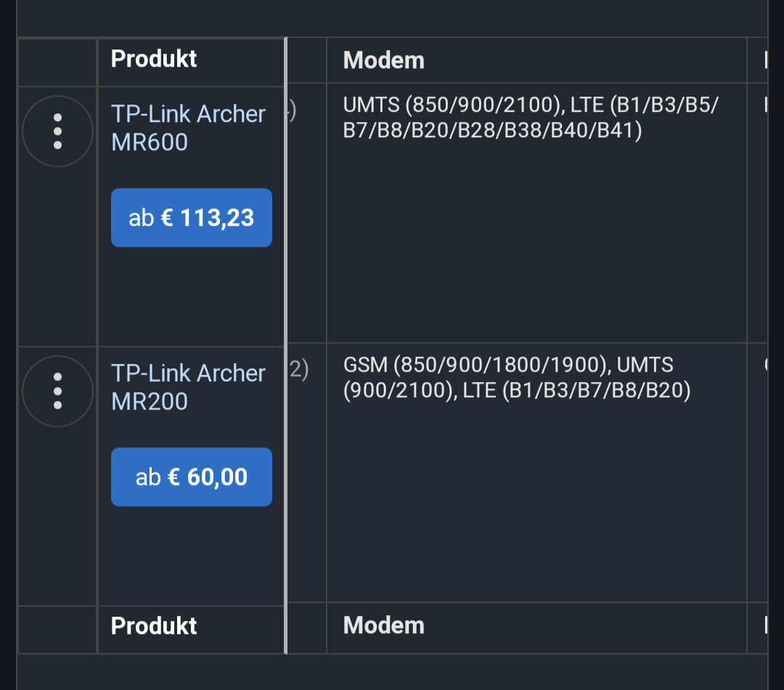Select the top Modem column header
Viewport: 784px width, 690px height.
[384, 60]
